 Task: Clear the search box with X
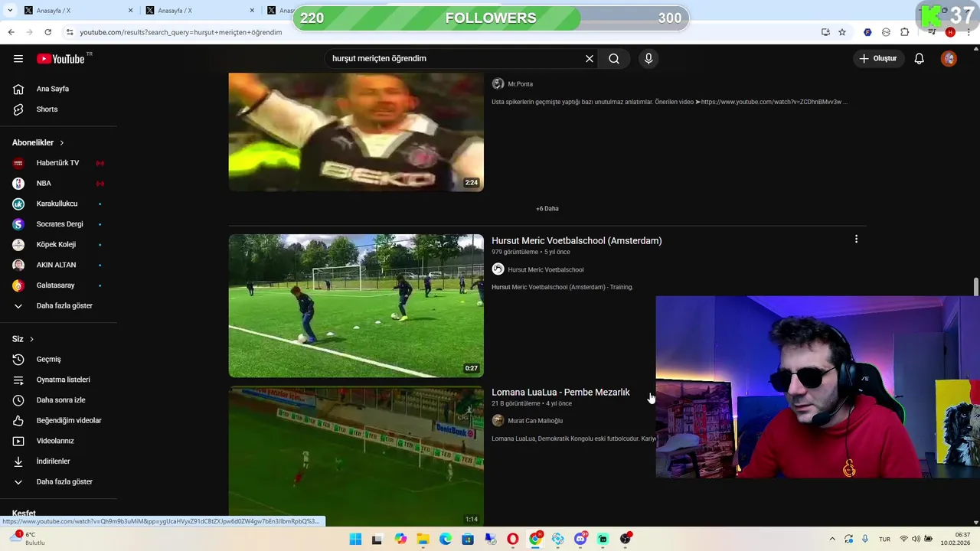click(590, 59)
